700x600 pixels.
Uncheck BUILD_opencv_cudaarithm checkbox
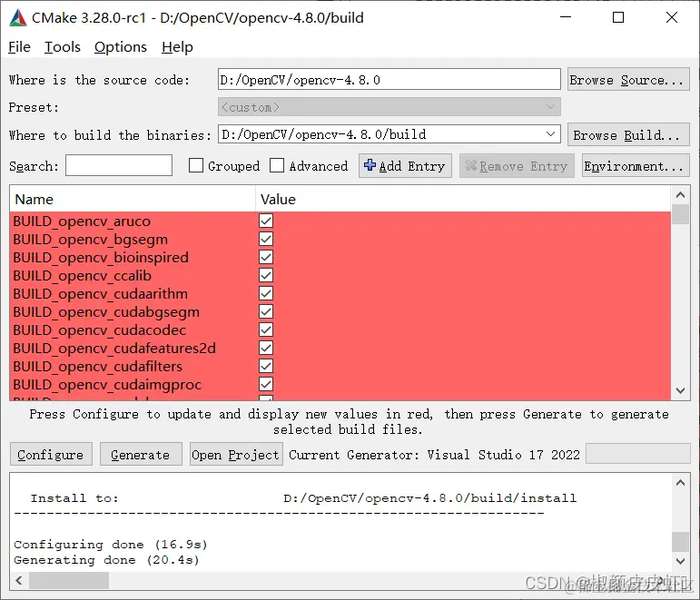coord(266,294)
